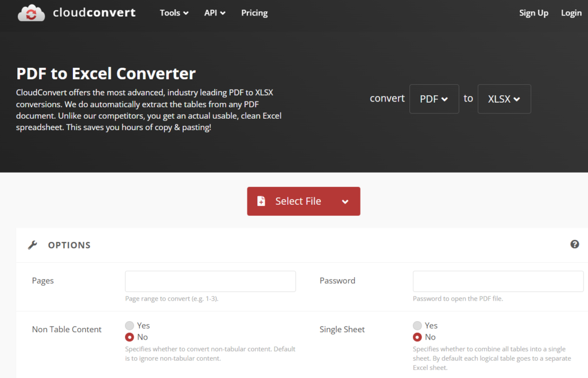Open the XLSX format dropdown
This screenshot has height=378, width=588.
[504, 99]
